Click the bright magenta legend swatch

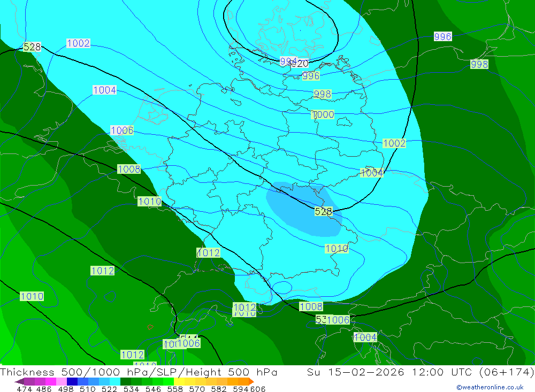pyautogui.click(x=51, y=381)
